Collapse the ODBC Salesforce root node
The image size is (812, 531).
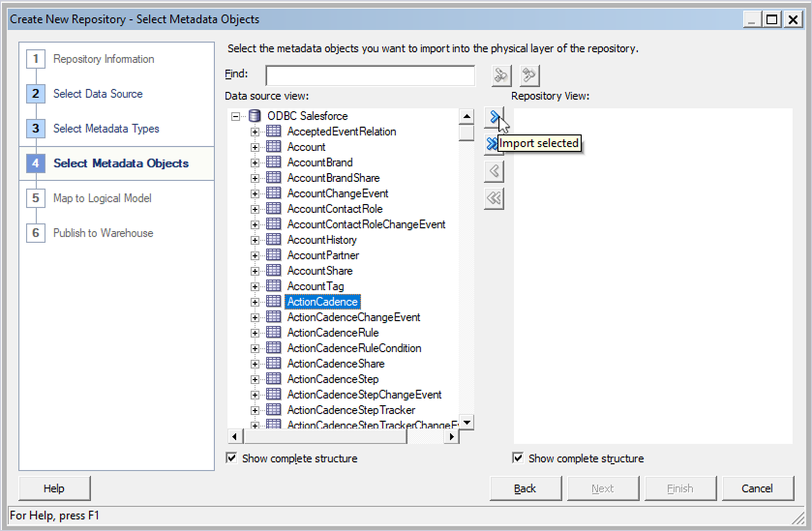coord(236,116)
